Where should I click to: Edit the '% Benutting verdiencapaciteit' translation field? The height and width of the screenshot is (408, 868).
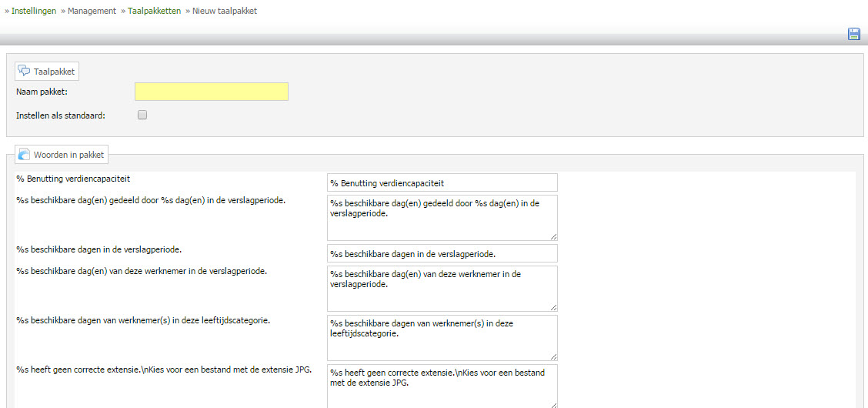(x=442, y=182)
